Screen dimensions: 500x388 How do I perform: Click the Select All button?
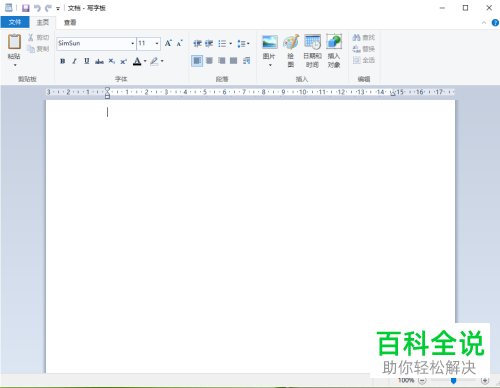click(364, 60)
